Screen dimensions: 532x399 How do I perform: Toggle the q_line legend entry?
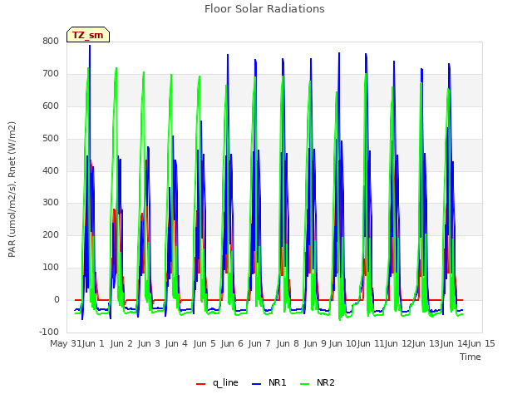point(217,382)
